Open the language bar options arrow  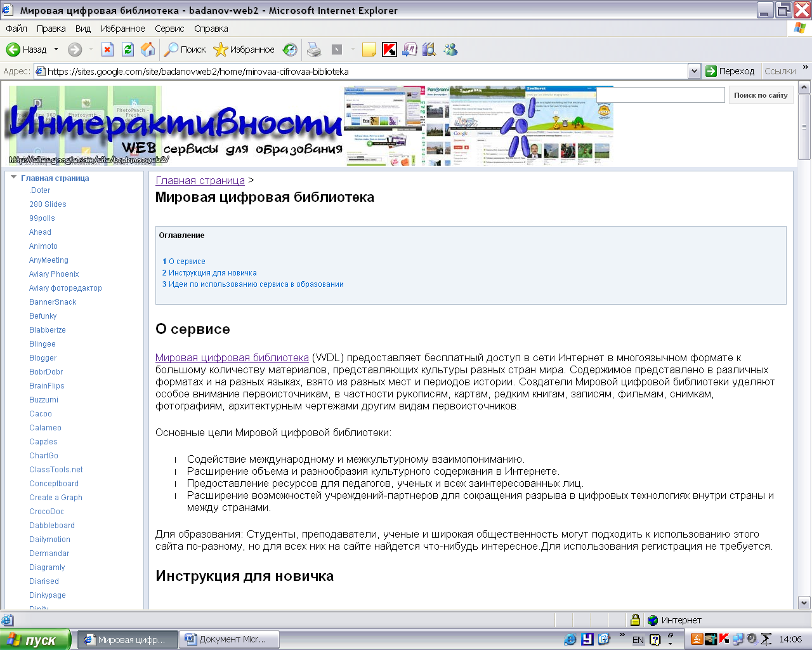pyautogui.click(x=671, y=644)
